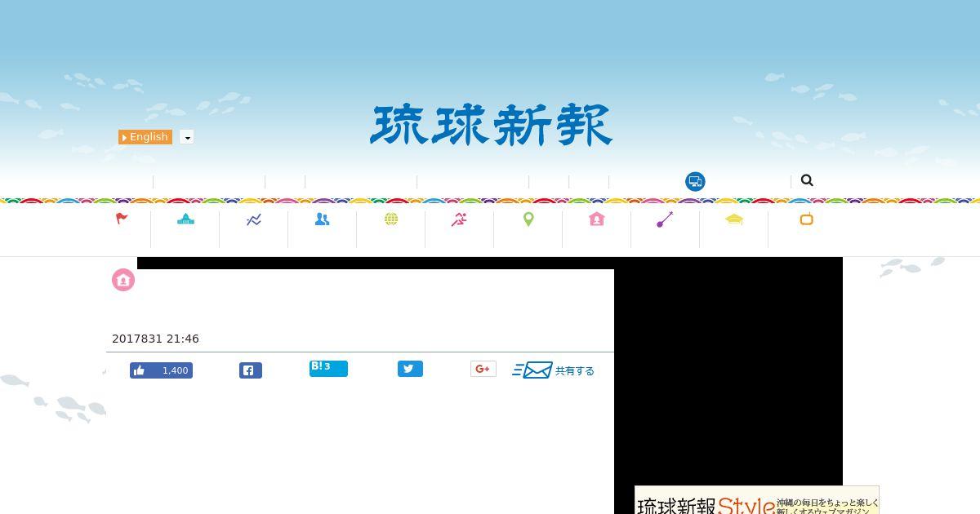The height and width of the screenshot is (514, 980).
Task: Open the purple sanshin instrument category icon
Action: point(665,219)
